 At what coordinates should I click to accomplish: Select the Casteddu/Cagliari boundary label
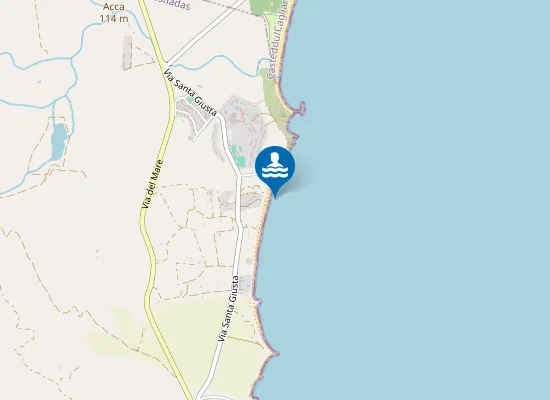(x=278, y=40)
